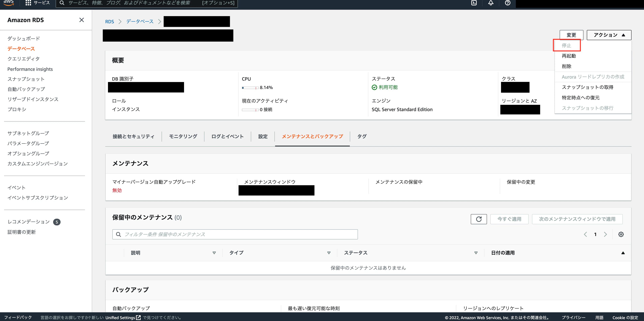Open Cookie の設定 footer link
Image resolution: width=644 pixels, height=321 pixels.
[x=625, y=317]
